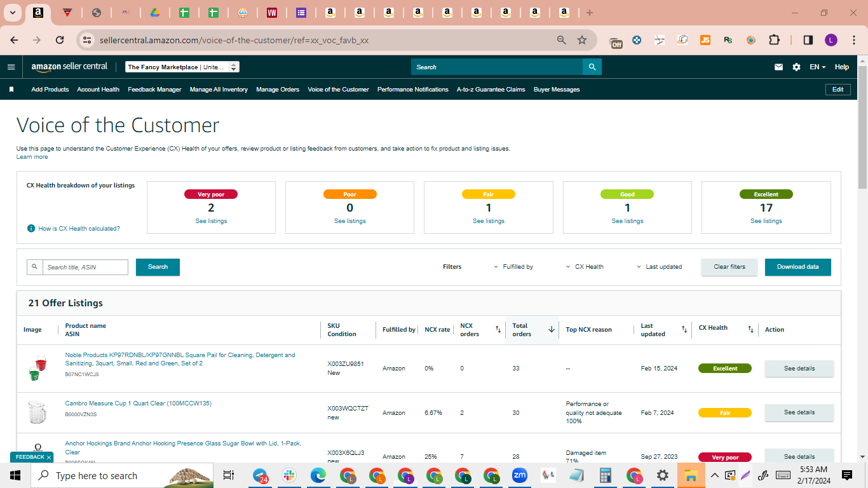The width and height of the screenshot is (868, 488).
Task: Open A-to-z Guarantee Claims
Action: click(491, 90)
